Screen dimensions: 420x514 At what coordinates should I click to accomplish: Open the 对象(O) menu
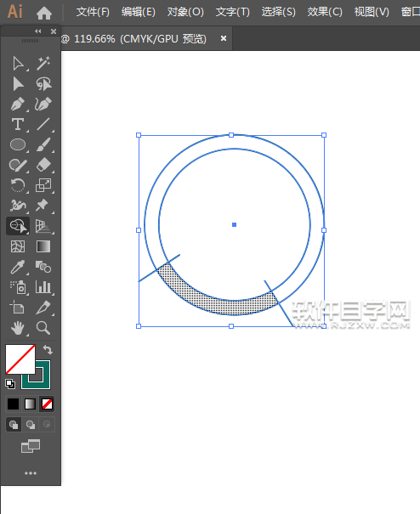pos(185,12)
